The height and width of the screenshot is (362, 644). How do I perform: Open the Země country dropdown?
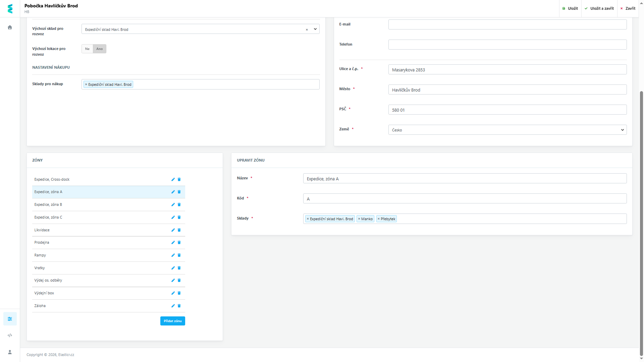[507, 130]
